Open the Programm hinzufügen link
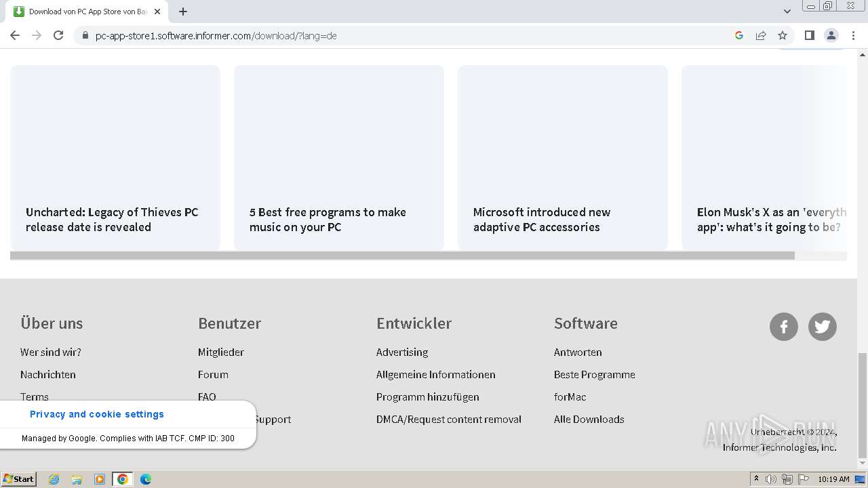This screenshot has height=488, width=868. click(x=428, y=396)
